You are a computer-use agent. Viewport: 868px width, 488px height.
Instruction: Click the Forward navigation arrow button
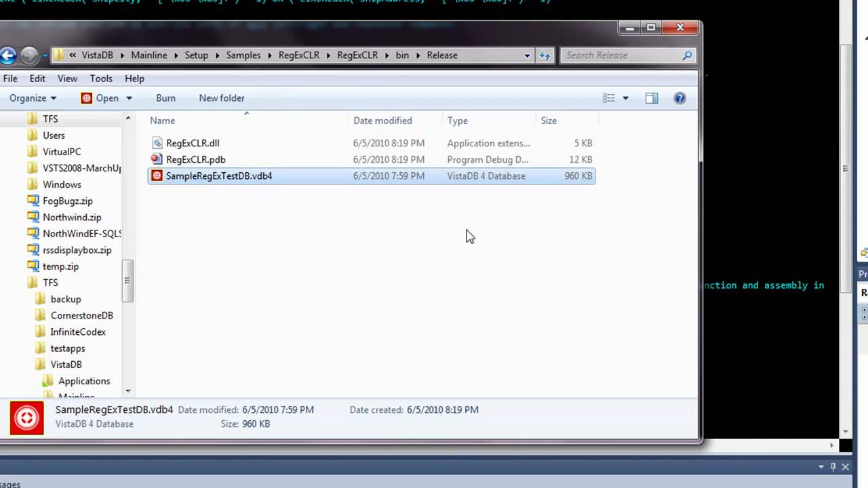(29, 56)
